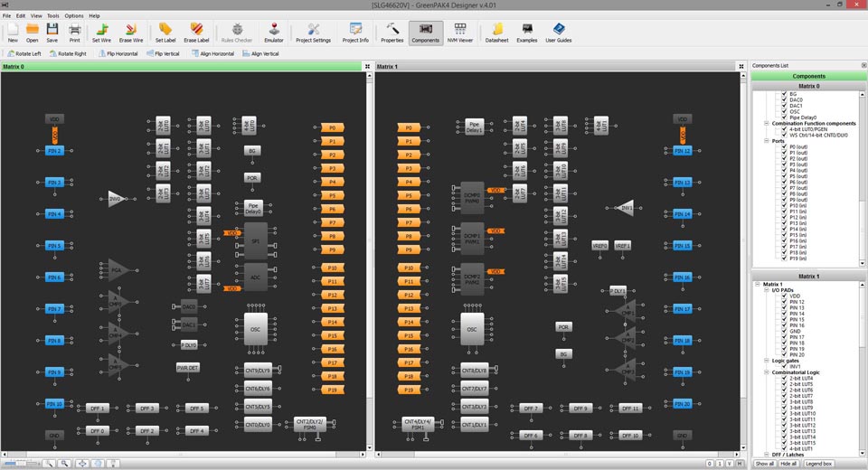
Task: Adjust the zoom slider in bottom bar
Action: coord(21,464)
